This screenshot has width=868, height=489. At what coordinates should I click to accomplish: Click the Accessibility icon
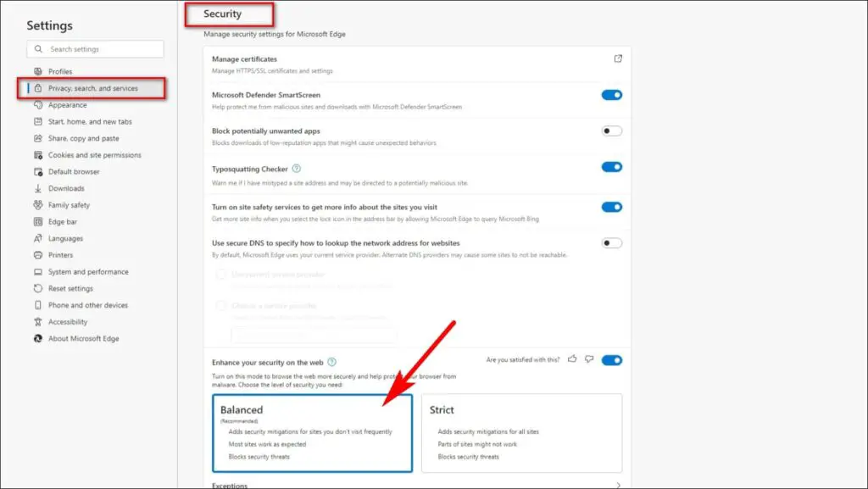[38, 322]
